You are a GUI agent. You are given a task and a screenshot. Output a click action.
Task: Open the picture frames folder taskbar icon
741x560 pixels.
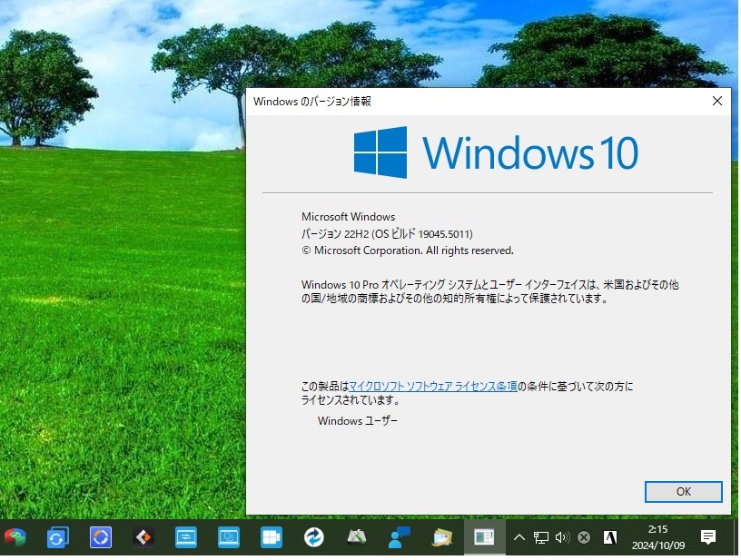tap(442, 537)
